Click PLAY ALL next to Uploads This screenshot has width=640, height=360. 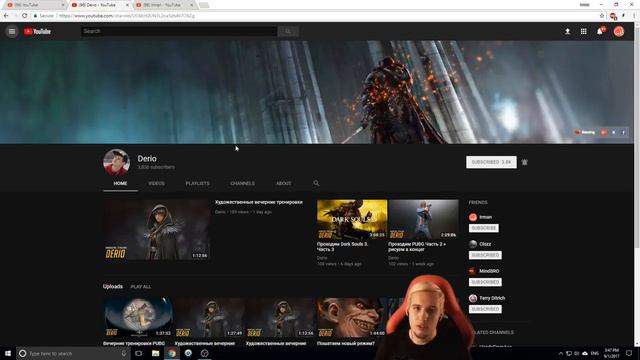141,287
